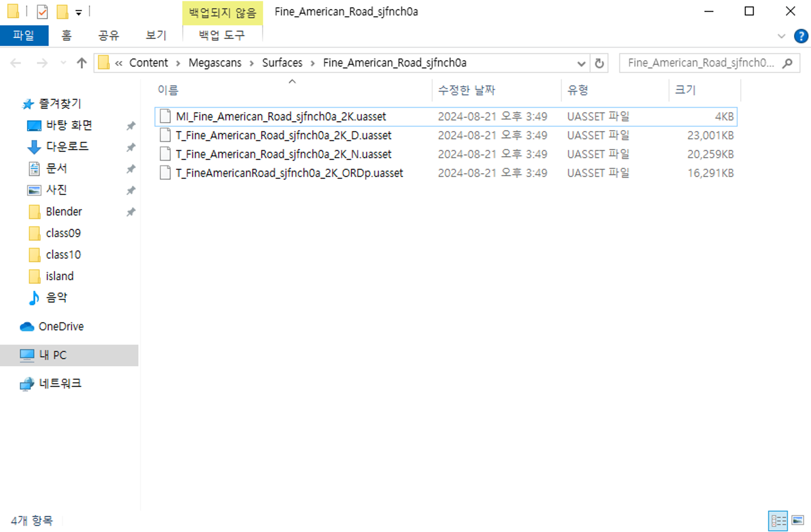Viewport: 811px width, 532px height.
Task: Click the 백업되지 않음 contextual tab header
Action: click(223, 13)
